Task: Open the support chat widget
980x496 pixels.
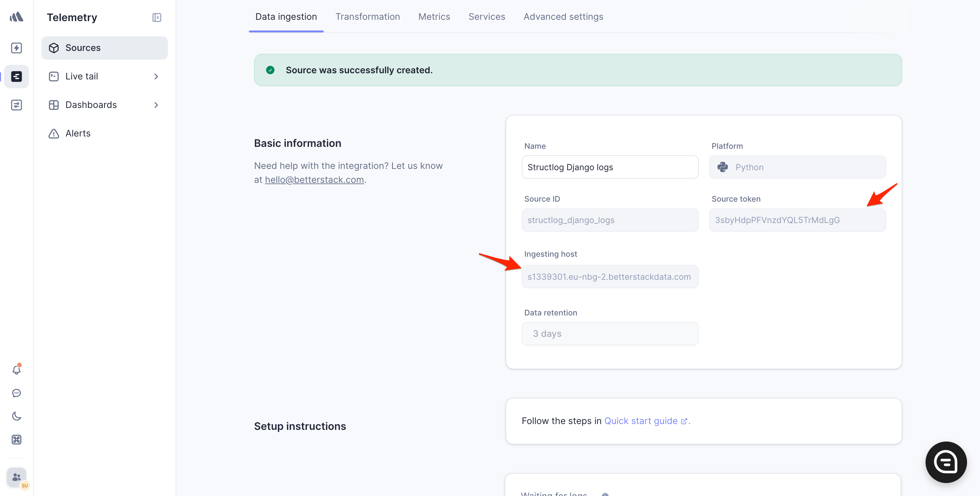Action: pyautogui.click(x=946, y=462)
